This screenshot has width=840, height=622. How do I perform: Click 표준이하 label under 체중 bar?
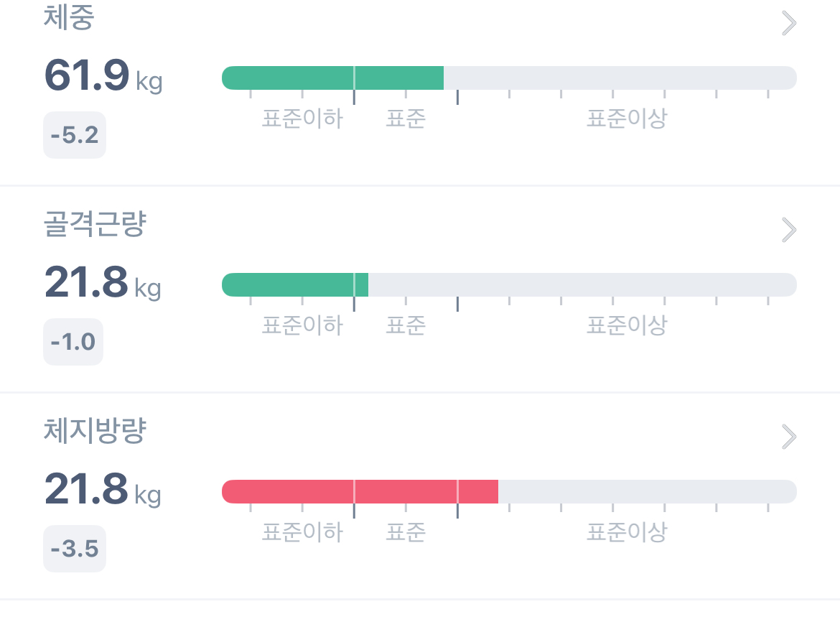point(302,119)
